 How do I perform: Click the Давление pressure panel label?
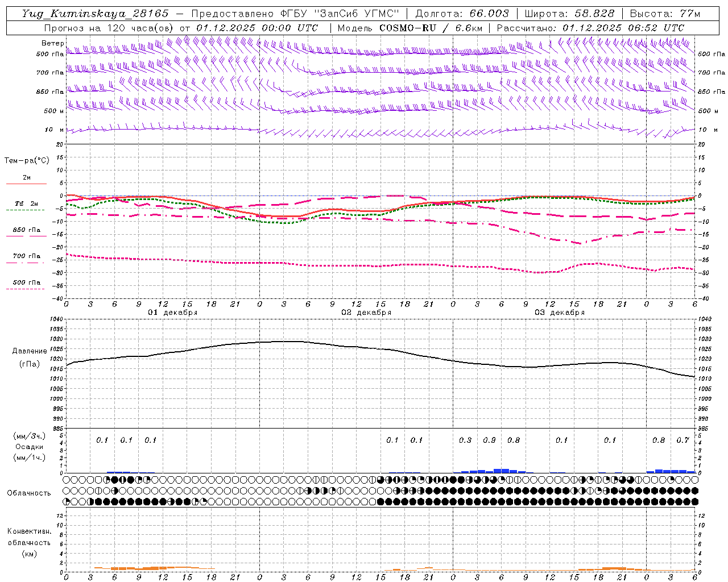30,351
